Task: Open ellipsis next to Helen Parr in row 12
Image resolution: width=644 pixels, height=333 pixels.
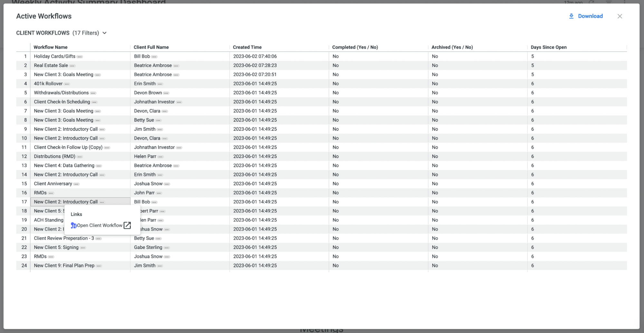Action: tap(160, 157)
